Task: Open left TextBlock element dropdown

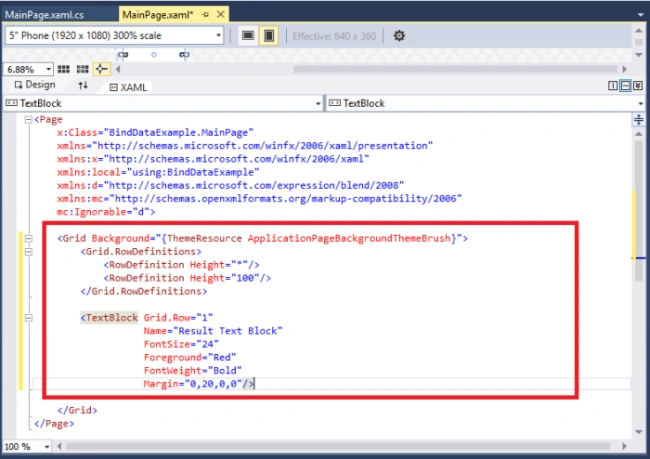Action: 162,103
